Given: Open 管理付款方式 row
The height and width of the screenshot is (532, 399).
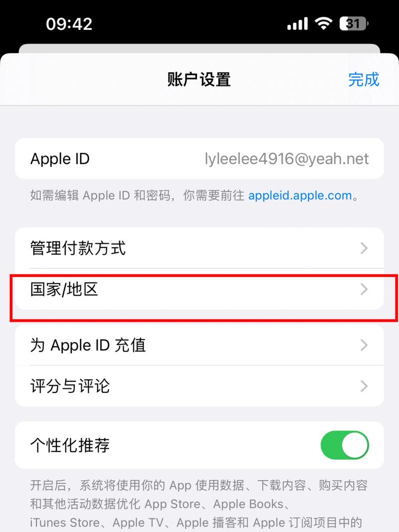Looking at the screenshot, I should point(199,248).
